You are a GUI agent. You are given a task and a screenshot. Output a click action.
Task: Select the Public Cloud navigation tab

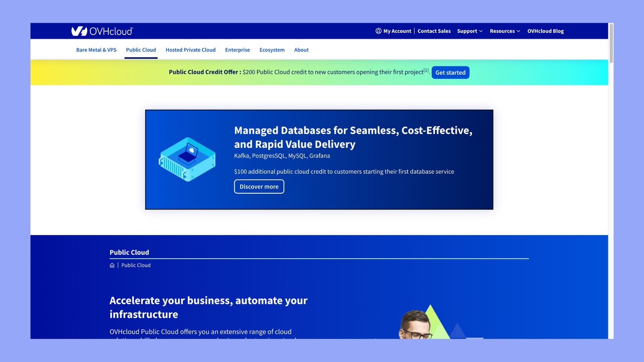[x=141, y=49]
